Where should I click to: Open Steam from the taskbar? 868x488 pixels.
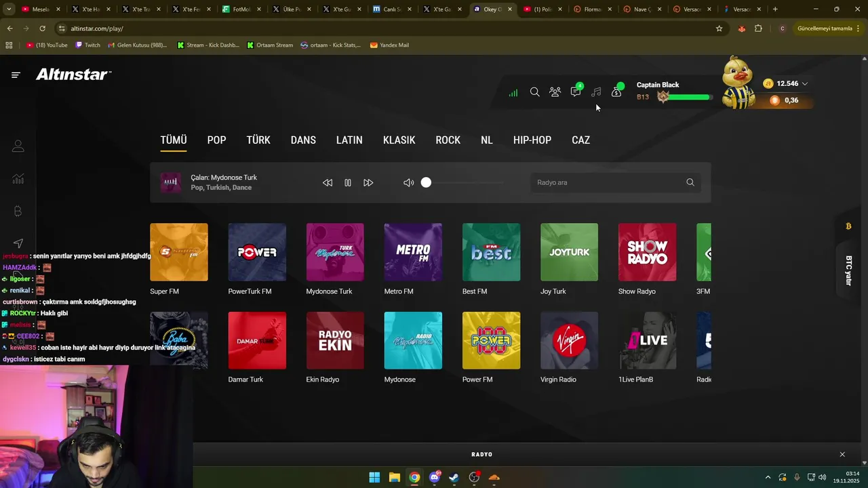click(454, 477)
